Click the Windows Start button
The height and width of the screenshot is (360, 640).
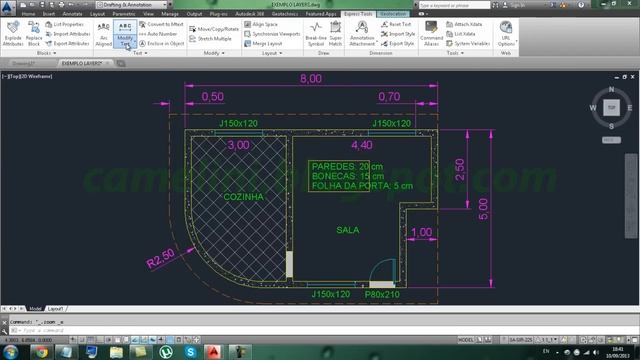pos(11,352)
